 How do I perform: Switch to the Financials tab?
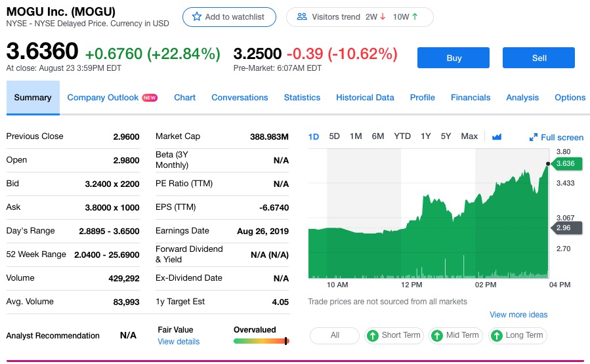tap(471, 97)
